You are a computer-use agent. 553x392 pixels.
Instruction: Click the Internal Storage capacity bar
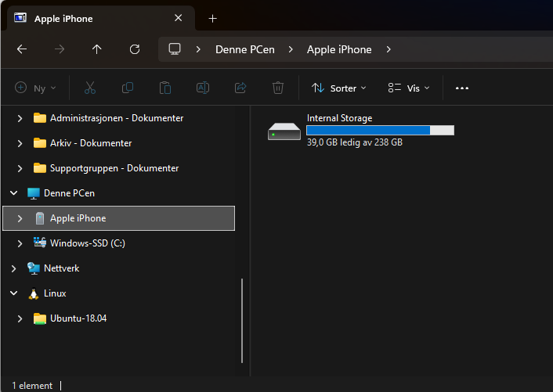coord(380,131)
